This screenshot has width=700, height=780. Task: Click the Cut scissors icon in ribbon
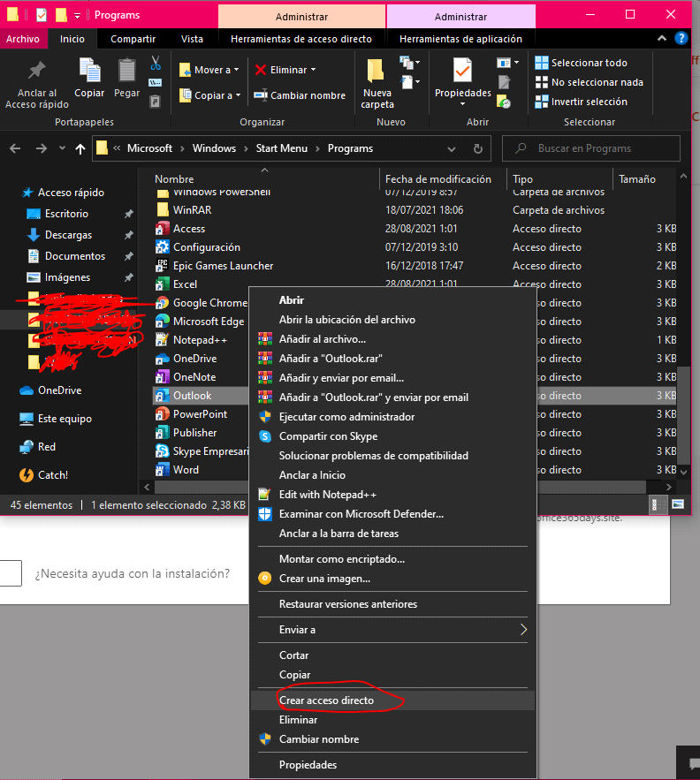click(156, 63)
